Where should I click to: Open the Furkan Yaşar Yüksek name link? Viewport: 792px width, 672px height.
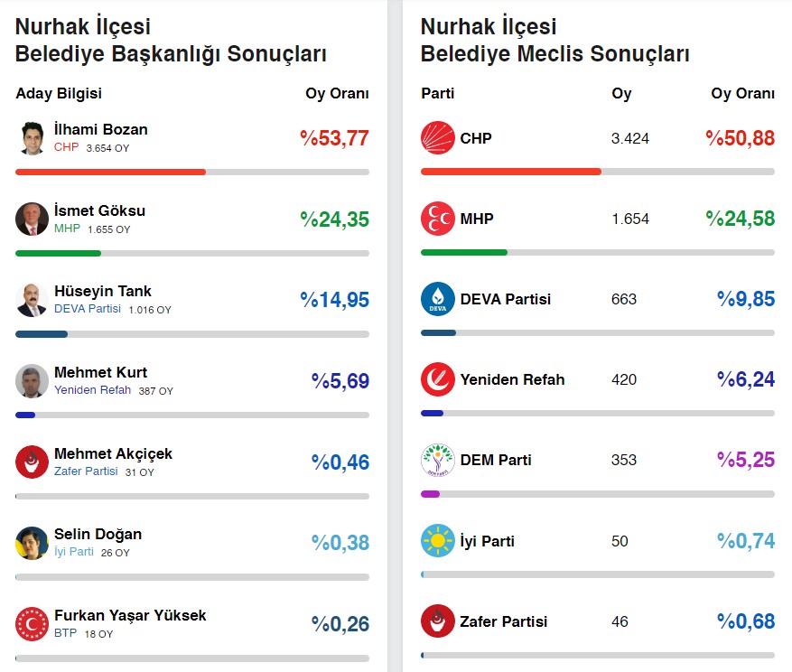click(x=130, y=615)
